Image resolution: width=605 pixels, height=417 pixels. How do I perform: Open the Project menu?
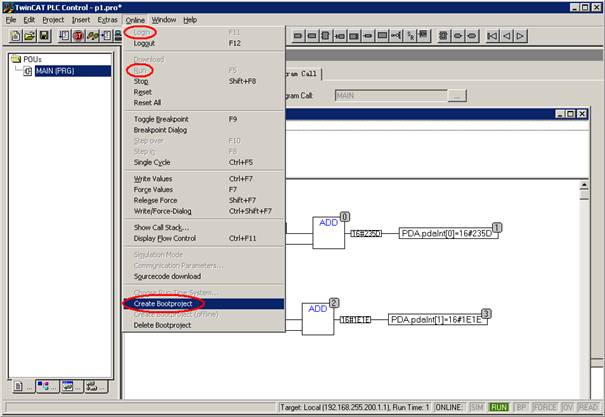[53, 19]
